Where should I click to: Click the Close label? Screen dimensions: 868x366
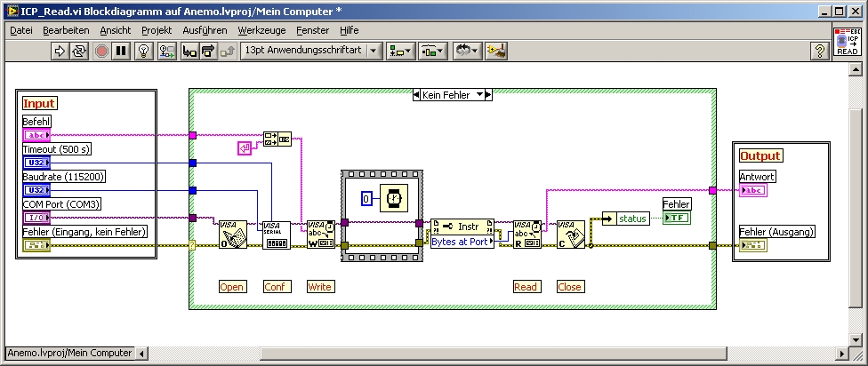[569, 286]
